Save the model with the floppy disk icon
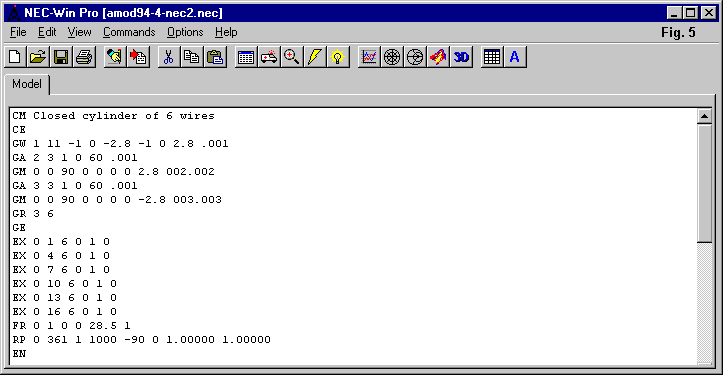Viewport: 723px width, 375px height. (x=61, y=57)
